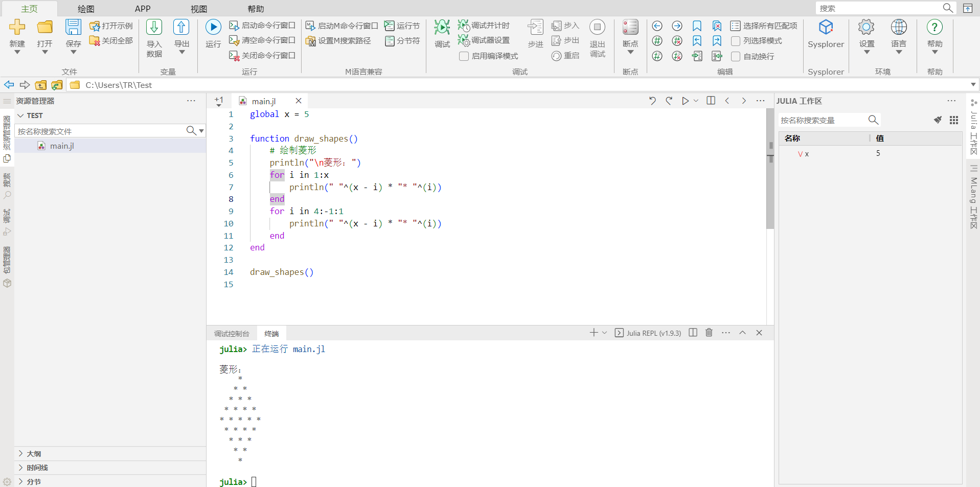The height and width of the screenshot is (487, 980).
Task: Click the split editor icon
Action: click(711, 101)
